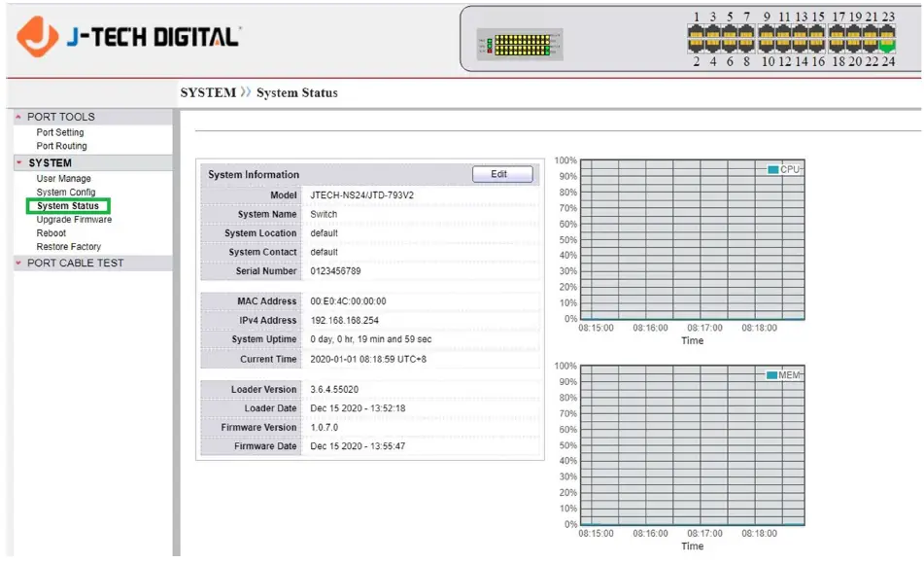Click the switch front panel graphic
This screenshot has width=924, height=563.
[520, 43]
